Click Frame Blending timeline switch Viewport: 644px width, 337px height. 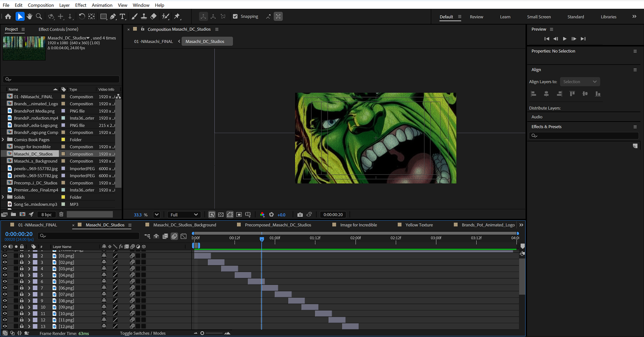click(165, 236)
